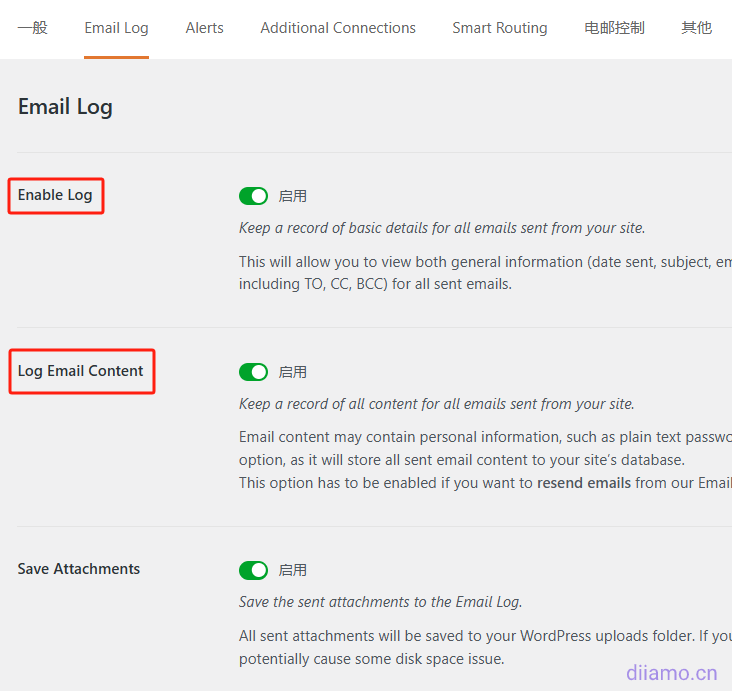732x691 pixels.
Task: Select the Email Log tab
Action: tap(116, 28)
